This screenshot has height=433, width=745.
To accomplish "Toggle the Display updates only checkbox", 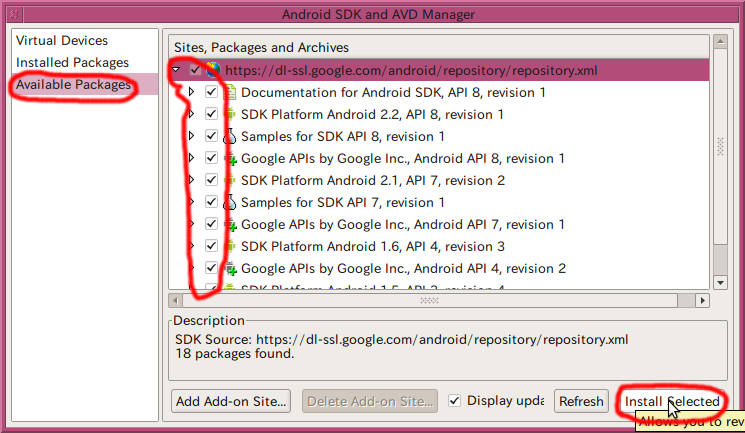I will (x=454, y=401).
